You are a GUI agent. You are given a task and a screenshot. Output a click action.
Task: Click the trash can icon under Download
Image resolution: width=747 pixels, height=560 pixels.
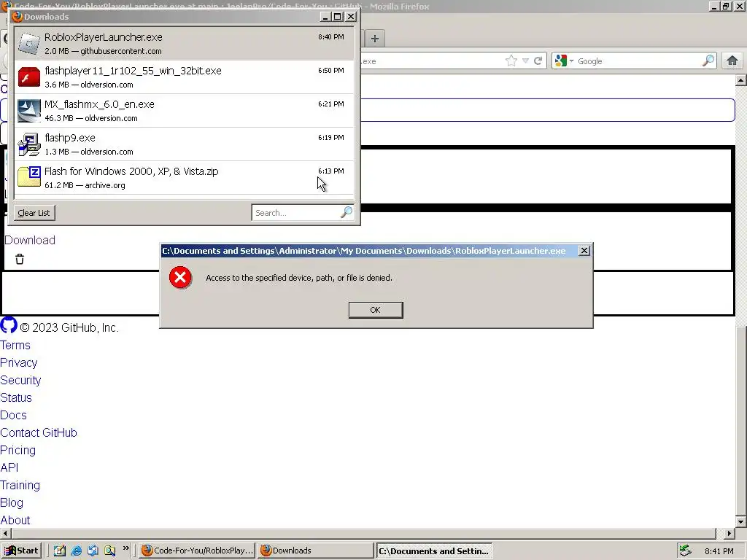pyautogui.click(x=20, y=259)
